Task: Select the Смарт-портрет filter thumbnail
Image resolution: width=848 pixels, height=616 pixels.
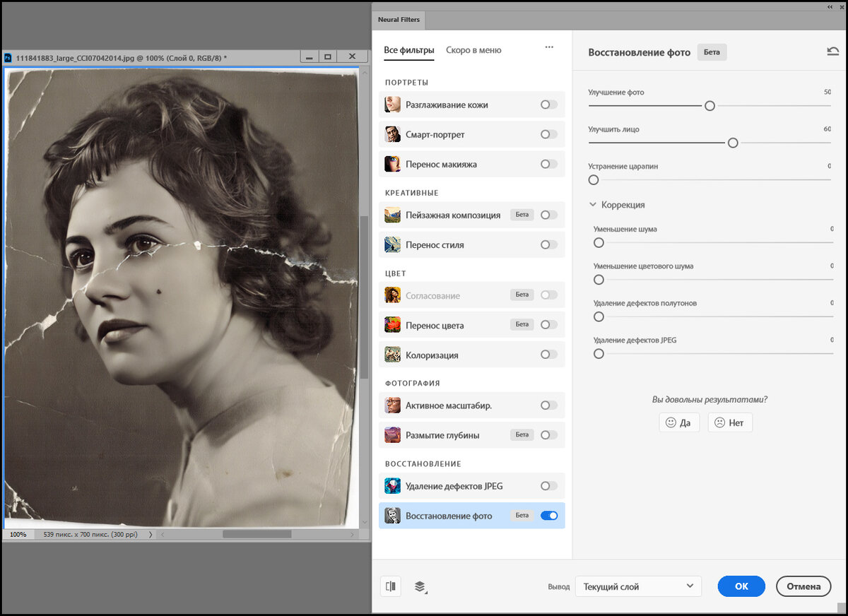Action: pos(392,134)
